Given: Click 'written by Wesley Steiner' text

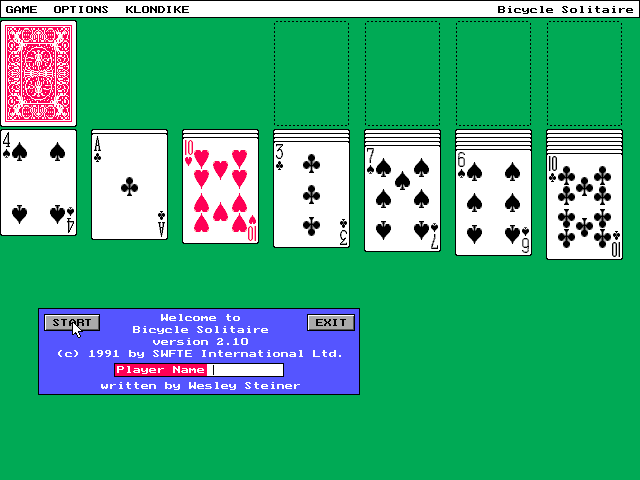Looking at the screenshot, I should point(200,386).
